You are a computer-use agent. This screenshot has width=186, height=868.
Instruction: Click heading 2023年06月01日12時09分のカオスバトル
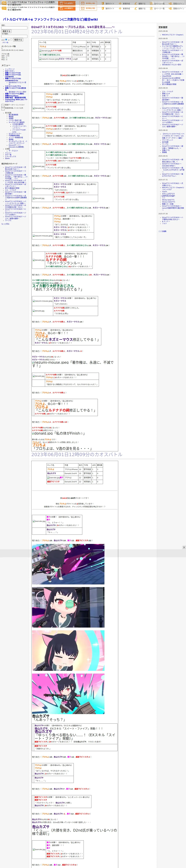point(77,454)
